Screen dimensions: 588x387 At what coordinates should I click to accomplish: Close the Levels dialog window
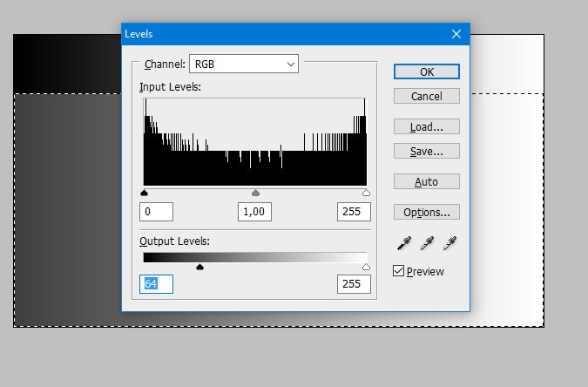pyautogui.click(x=456, y=34)
